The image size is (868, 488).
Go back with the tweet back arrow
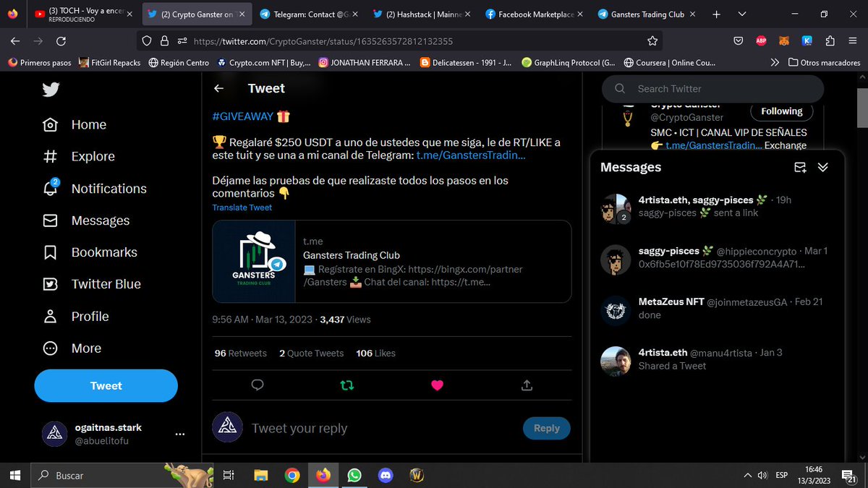point(218,88)
